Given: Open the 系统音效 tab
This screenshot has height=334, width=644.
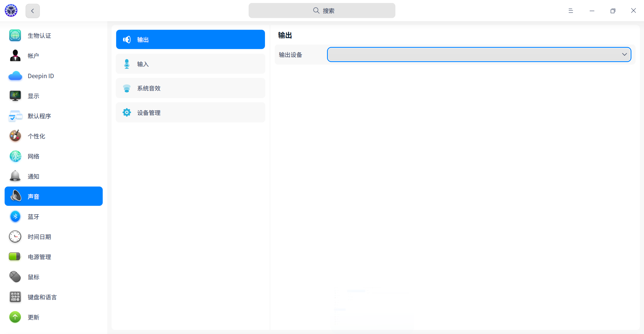Looking at the screenshot, I should [191, 88].
